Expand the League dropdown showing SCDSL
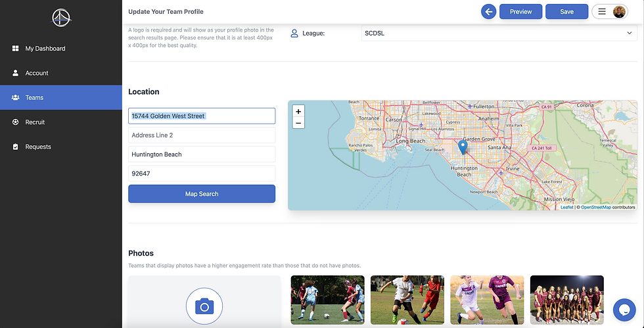The image size is (644, 328). point(499,34)
